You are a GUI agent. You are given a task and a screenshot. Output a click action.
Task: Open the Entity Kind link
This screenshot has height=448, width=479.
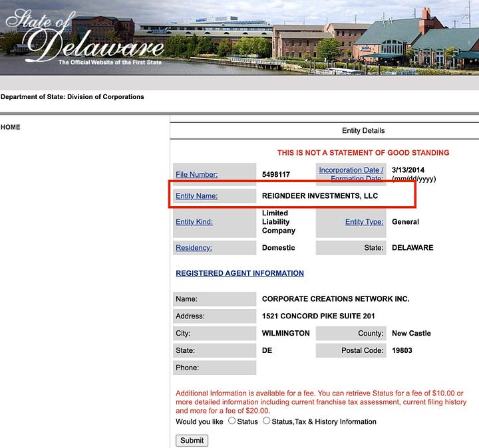click(194, 222)
